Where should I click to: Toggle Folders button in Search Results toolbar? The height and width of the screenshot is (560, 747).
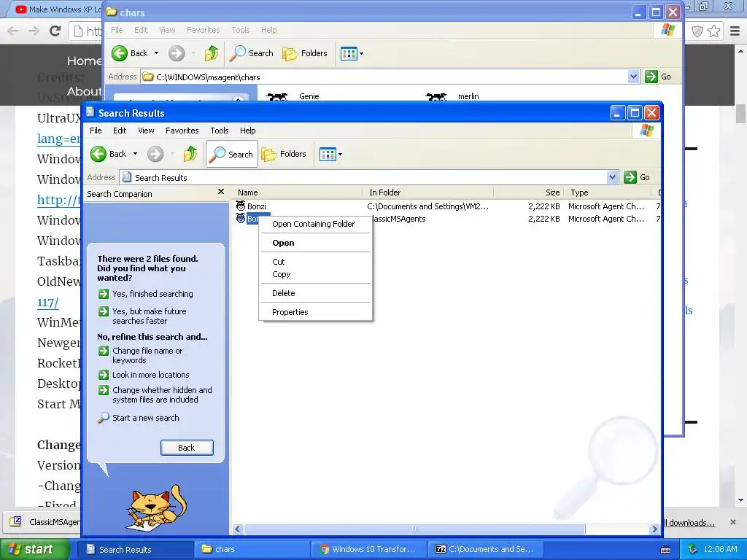[x=284, y=154]
